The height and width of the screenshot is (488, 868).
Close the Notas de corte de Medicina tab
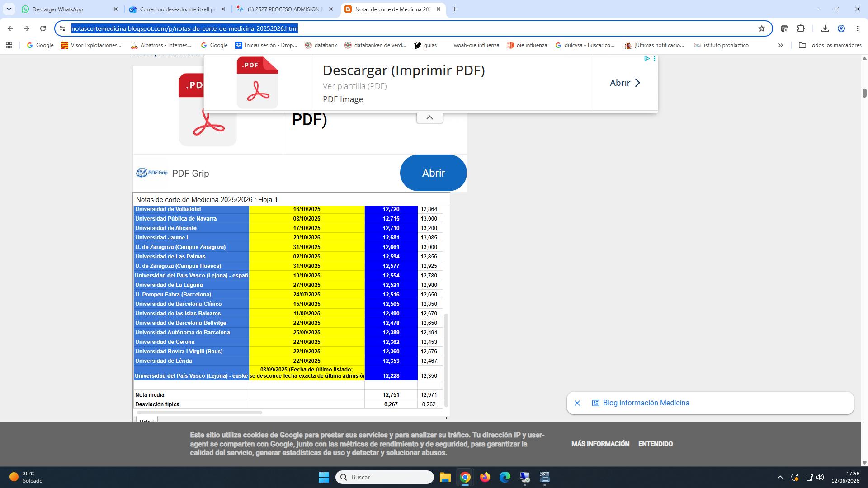point(439,9)
